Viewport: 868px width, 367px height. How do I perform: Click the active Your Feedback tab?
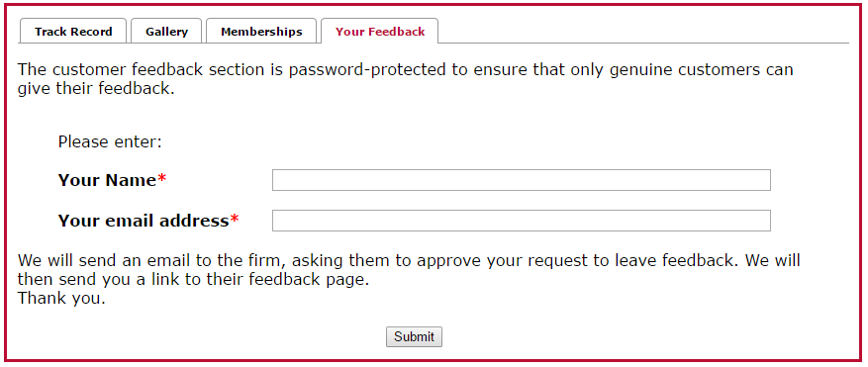[x=380, y=31]
